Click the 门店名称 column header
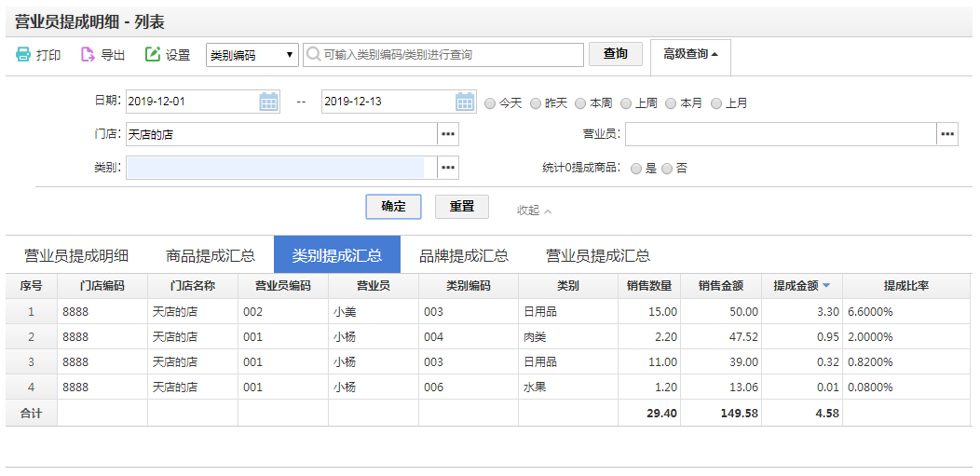Image resolution: width=980 pixels, height=476 pixels. (193, 286)
